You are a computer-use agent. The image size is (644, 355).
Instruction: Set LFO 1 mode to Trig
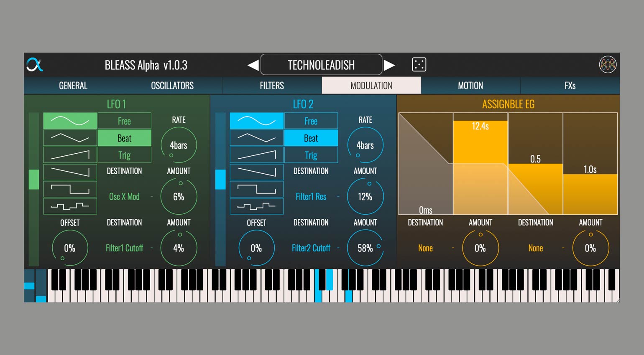[124, 155]
